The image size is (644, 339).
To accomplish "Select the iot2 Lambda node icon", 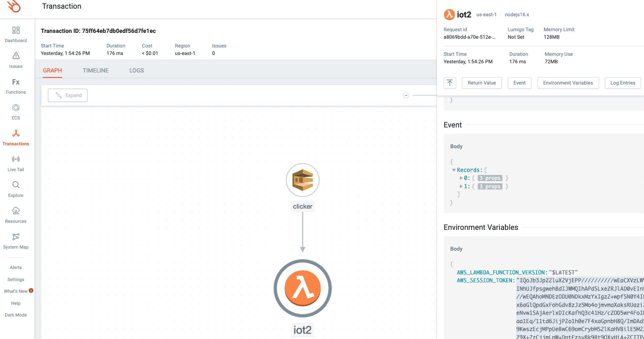I will (303, 288).
